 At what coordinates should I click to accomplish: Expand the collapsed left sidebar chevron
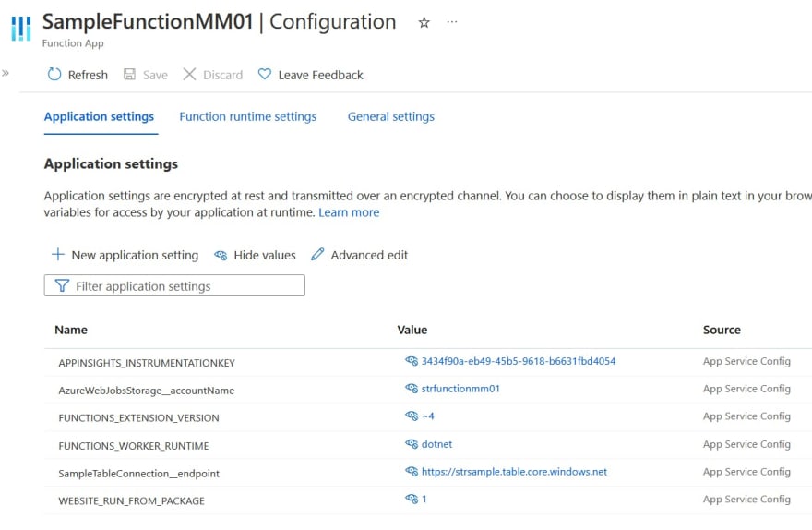tap(6, 73)
